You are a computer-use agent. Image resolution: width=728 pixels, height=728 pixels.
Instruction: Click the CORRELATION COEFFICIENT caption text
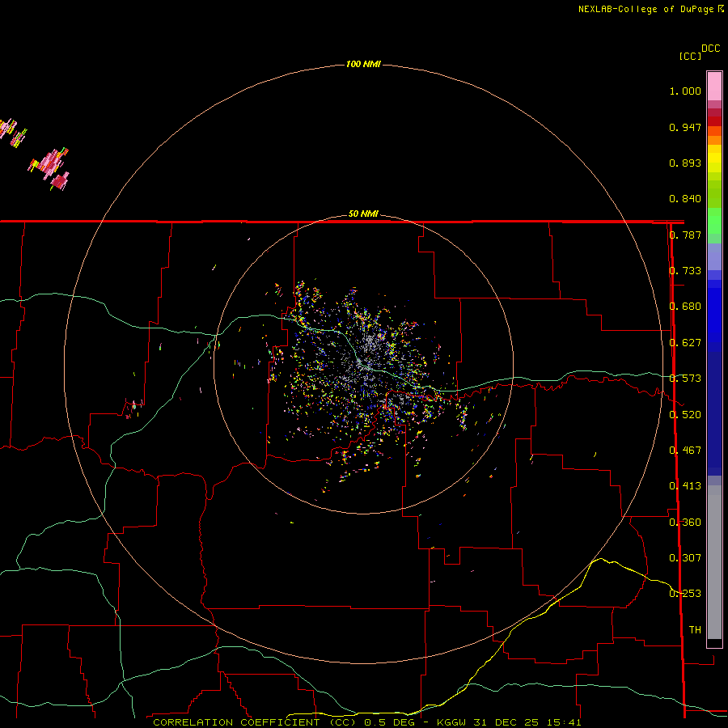point(236,722)
